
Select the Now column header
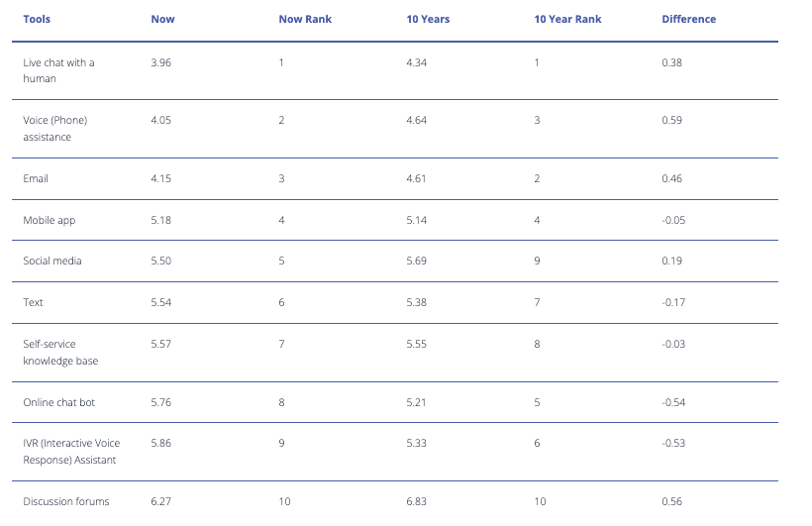(162, 19)
